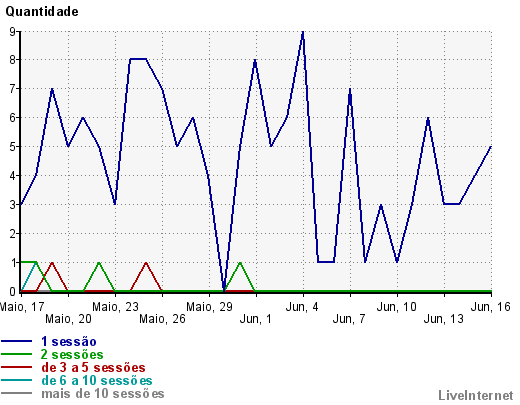The height and width of the screenshot is (405, 520).
Task: Click the blue line endpoint at Jun, 16
Action: 491,147
